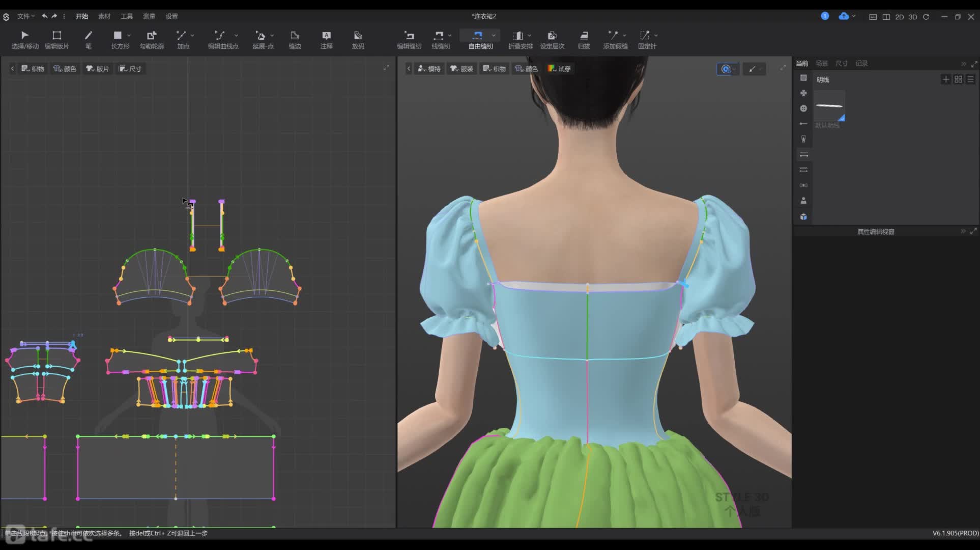980x550 pixels.
Task: Switch to the 尺寸 panel tab
Action: [x=842, y=63]
